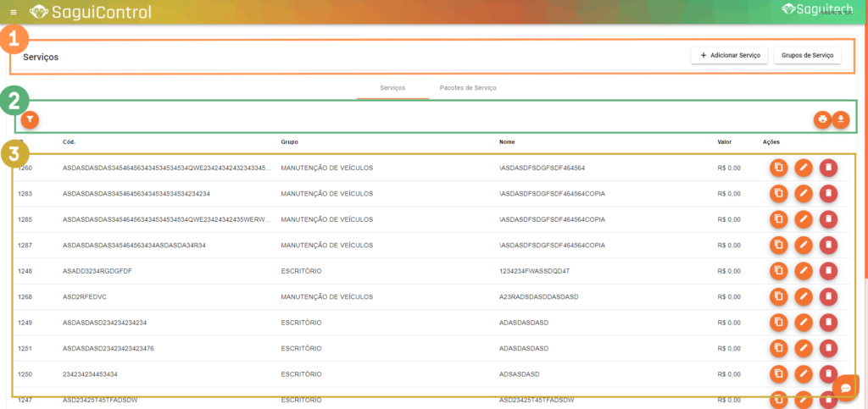Click the print table icon

[x=822, y=119]
